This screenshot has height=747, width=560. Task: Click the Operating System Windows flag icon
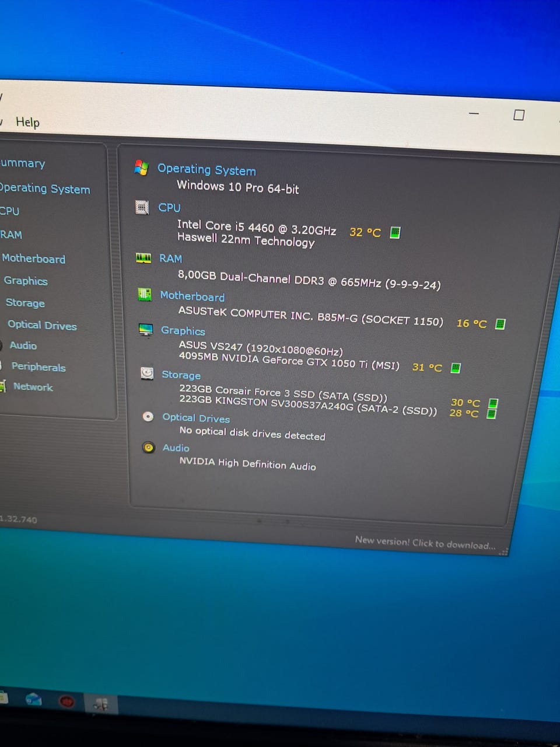pos(141,168)
